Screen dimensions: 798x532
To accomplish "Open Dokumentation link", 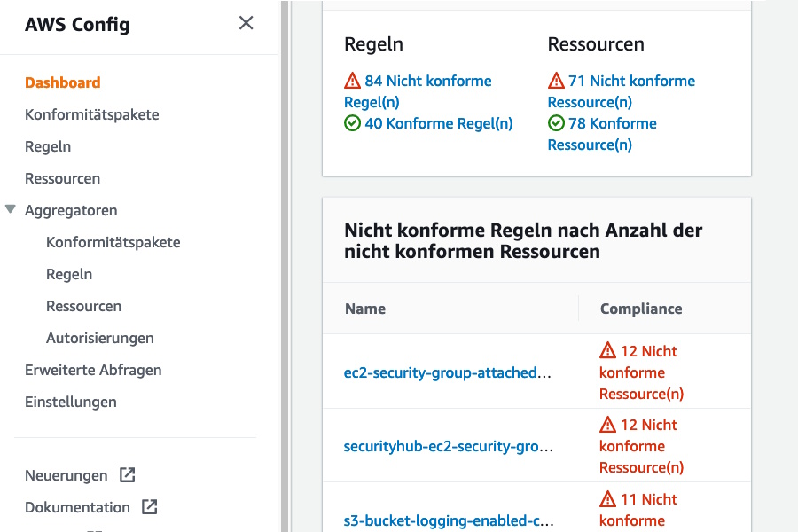I will pyautogui.click(x=77, y=507).
